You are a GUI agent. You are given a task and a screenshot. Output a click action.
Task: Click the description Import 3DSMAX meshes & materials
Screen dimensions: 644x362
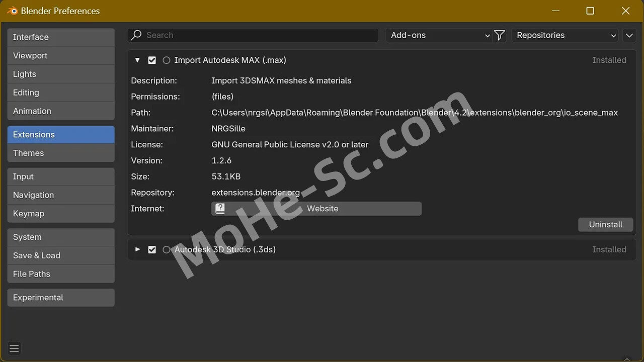click(281, 81)
